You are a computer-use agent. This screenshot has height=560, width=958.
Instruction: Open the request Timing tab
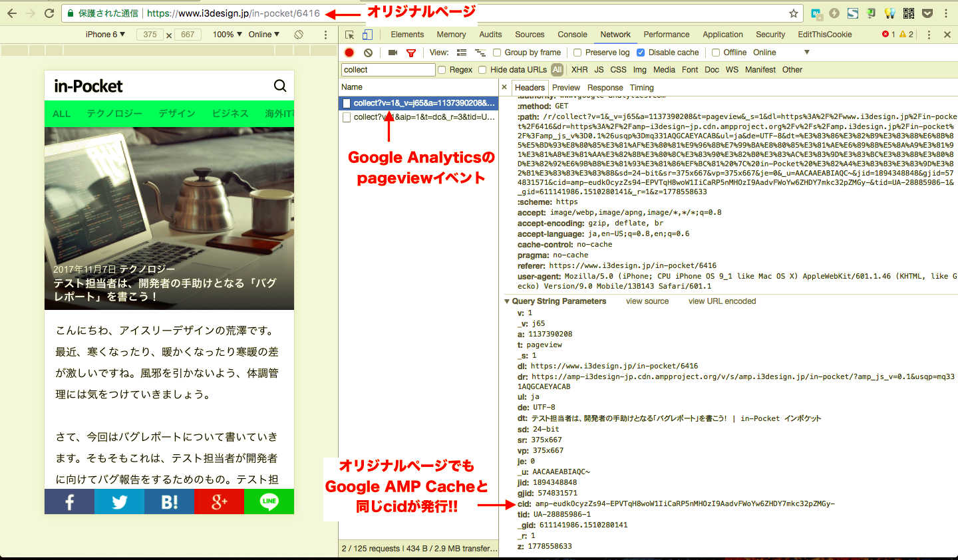tap(641, 88)
